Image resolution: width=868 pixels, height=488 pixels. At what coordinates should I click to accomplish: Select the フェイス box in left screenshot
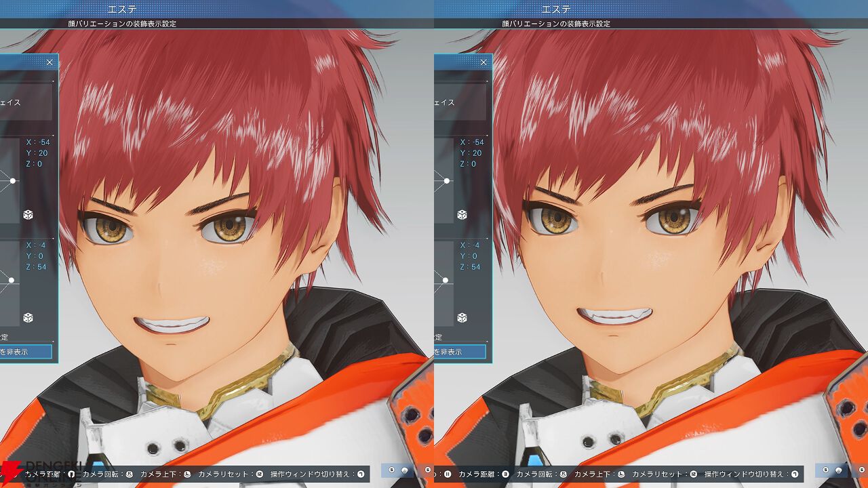[x=26, y=102]
